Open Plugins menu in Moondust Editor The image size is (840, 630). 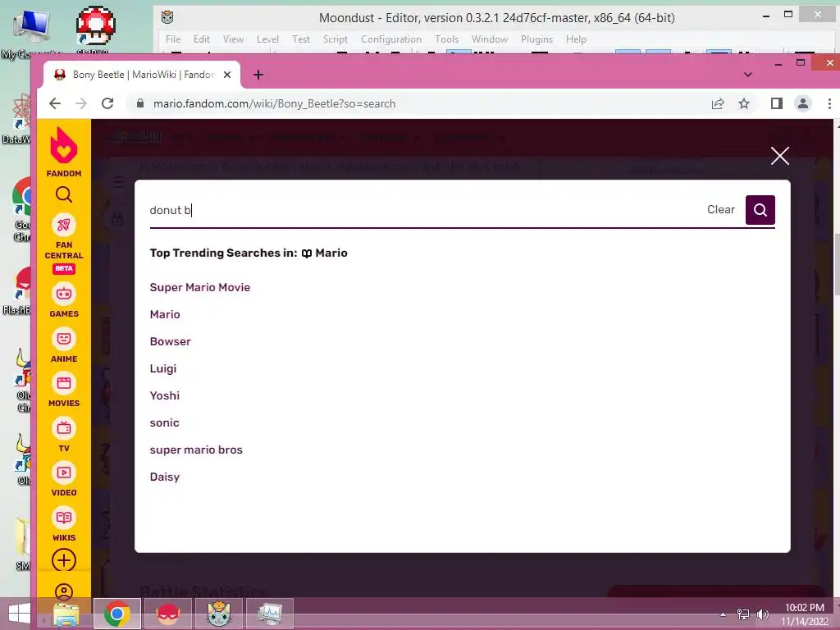coord(536,39)
